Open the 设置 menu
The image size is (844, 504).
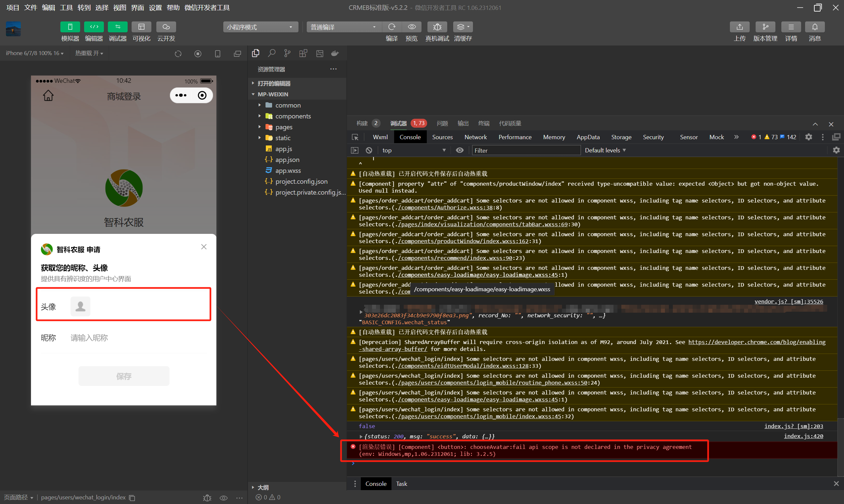pyautogui.click(x=155, y=8)
